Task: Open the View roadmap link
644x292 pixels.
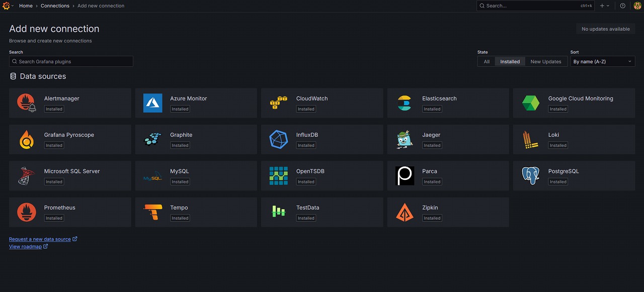Action: tap(29, 247)
